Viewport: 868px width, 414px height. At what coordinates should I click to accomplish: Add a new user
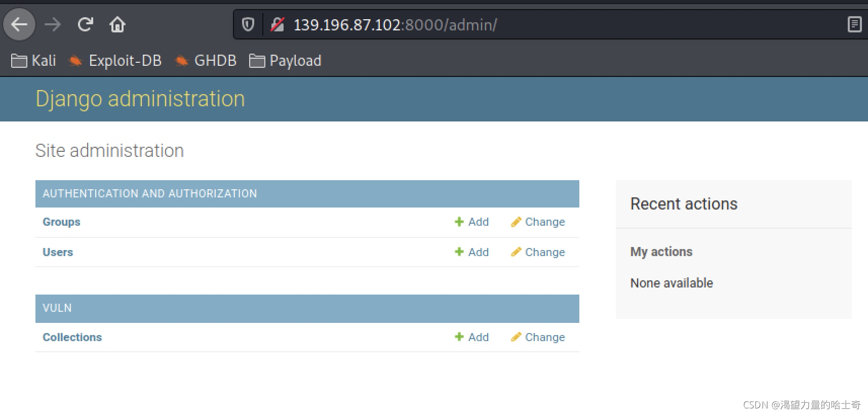471,252
